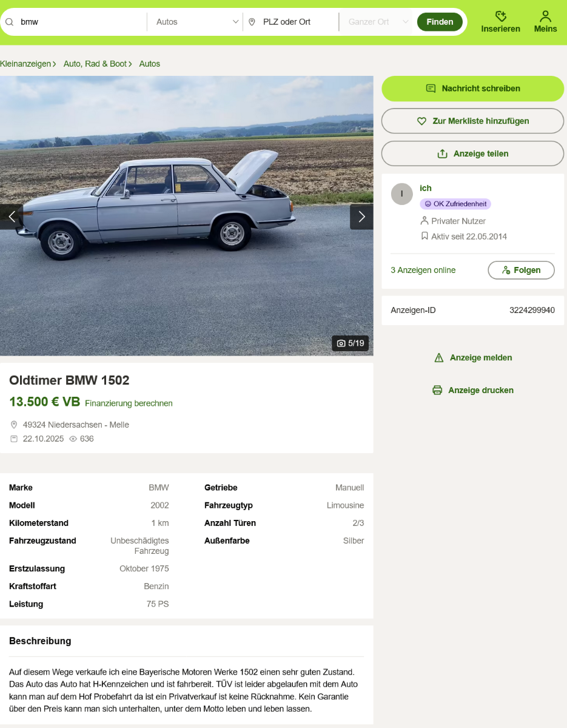This screenshot has height=728, width=567.
Task: Open Kleinanzeigen breadcrumb link
Action: 26,64
